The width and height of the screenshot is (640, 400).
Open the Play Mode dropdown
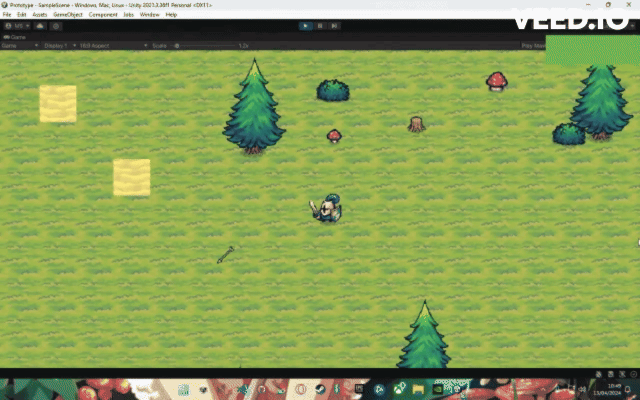(x=533, y=46)
